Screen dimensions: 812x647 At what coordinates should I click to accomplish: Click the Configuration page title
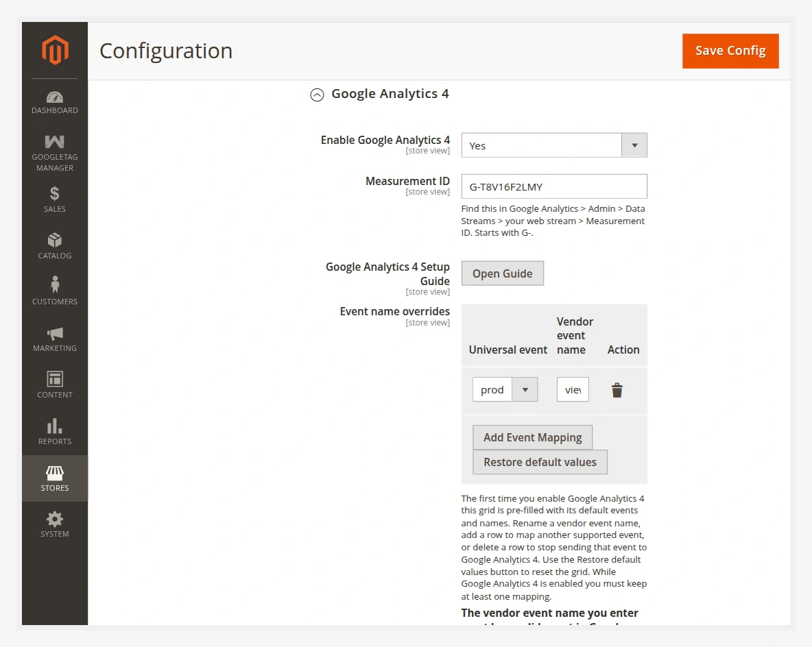click(166, 51)
